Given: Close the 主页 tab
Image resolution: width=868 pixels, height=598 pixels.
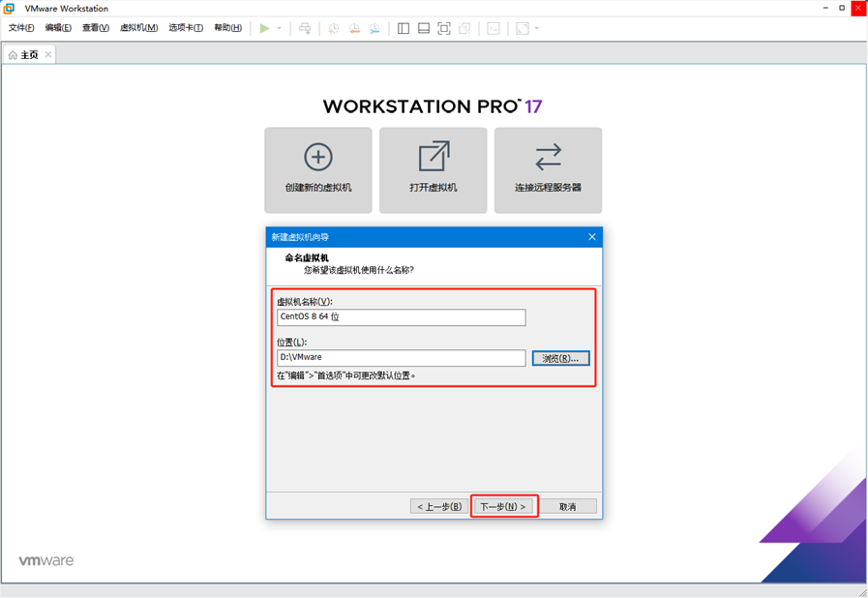Looking at the screenshot, I should point(48,54).
